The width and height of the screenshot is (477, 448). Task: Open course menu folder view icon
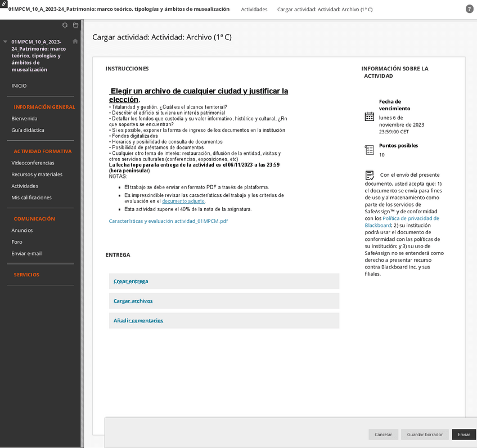pos(76,25)
